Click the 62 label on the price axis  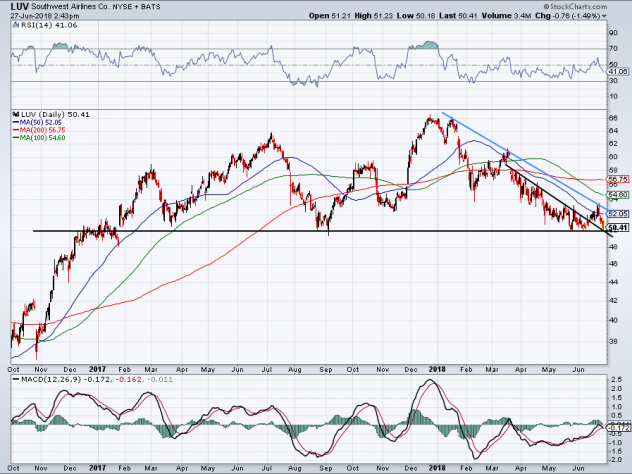pos(613,144)
